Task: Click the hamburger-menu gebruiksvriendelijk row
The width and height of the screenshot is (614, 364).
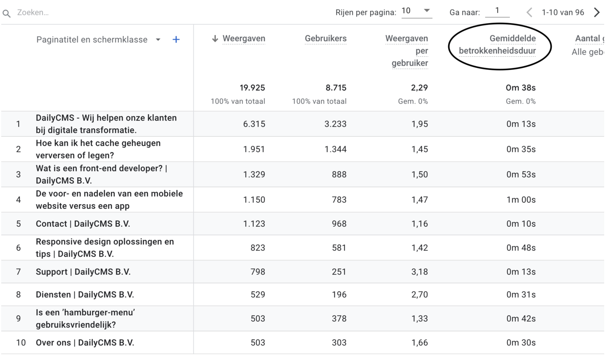Action: [85, 318]
